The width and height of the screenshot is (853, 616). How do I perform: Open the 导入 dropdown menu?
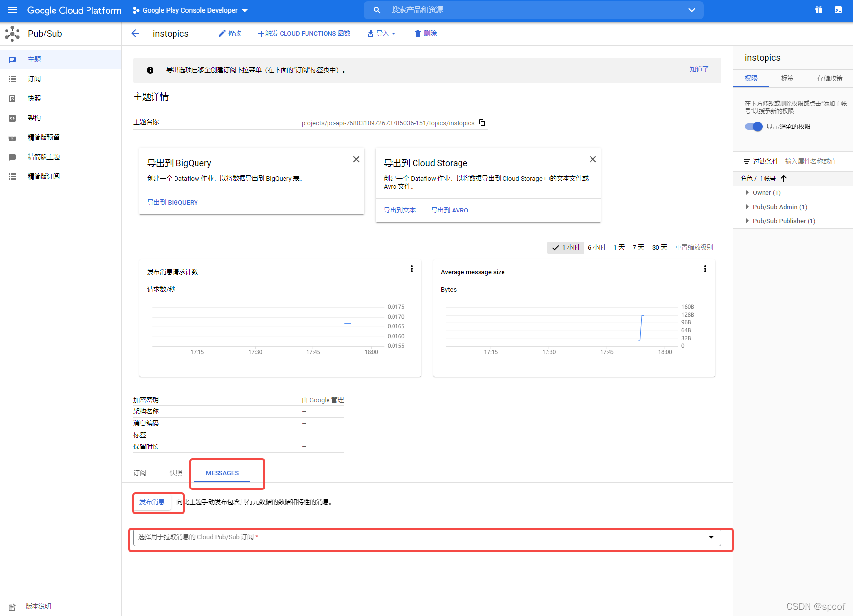(381, 33)
